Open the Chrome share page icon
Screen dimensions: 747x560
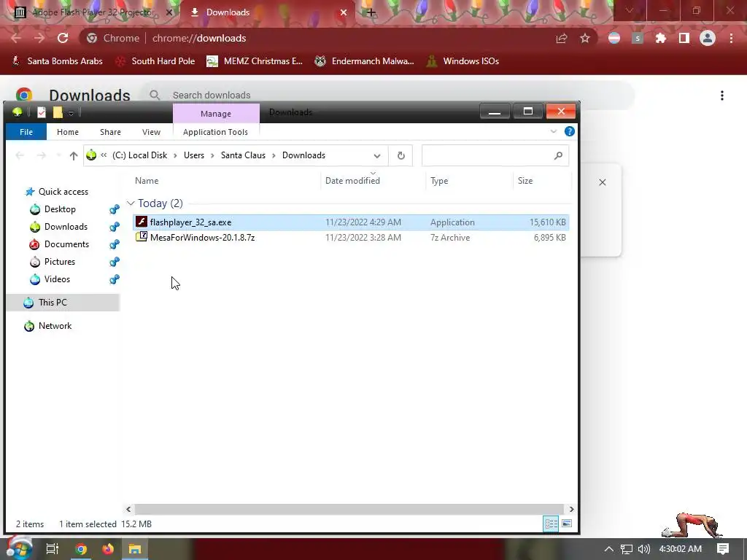click(x=562, y=38)
